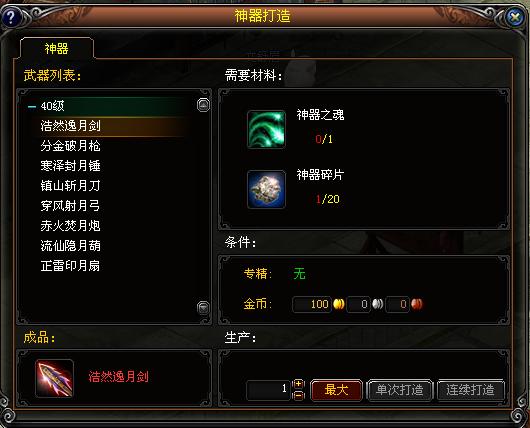Click the weapon list scroll-down arrow

[x=203, y=308]
